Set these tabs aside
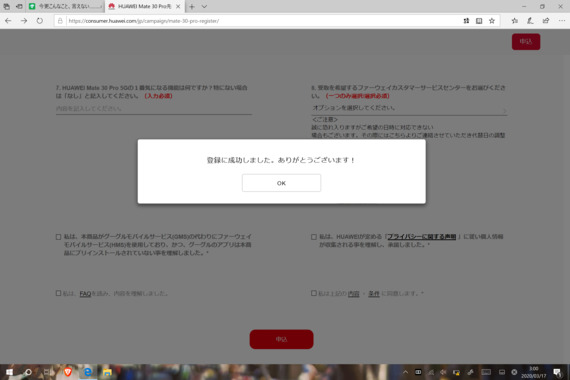Viewport: 570px width, 380px height. [x=19, y=7]
